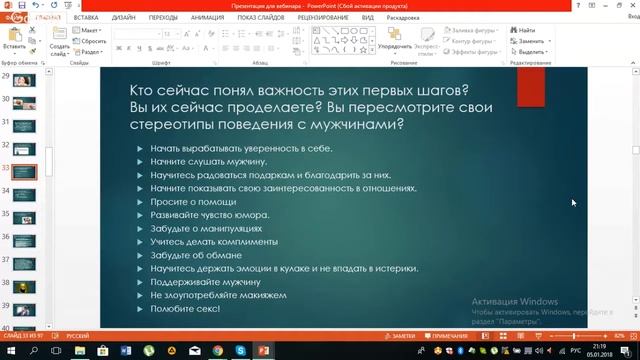This screenshot has height=360, width=640.
Task: Click the increase font size icon
Action: point(187,34)
